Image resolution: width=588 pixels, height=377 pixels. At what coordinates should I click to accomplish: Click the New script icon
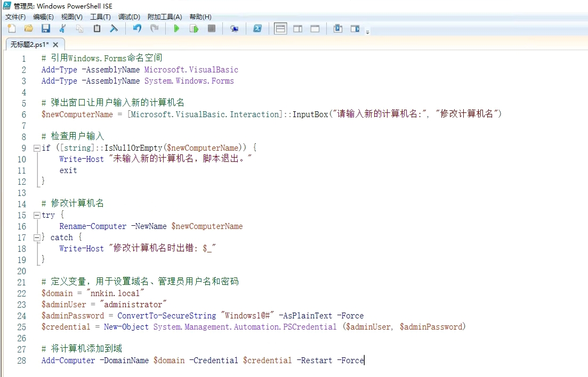click(x=12, y=29)
